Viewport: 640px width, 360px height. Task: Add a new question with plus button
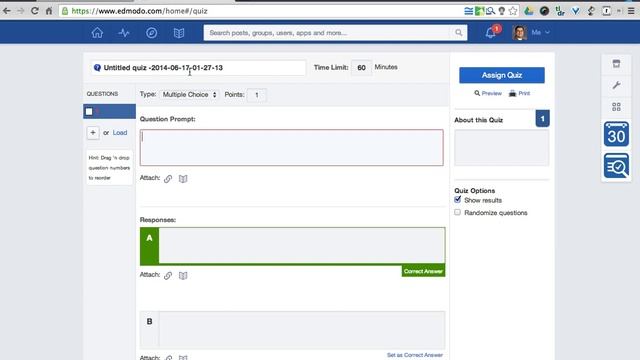pos(93,133)
